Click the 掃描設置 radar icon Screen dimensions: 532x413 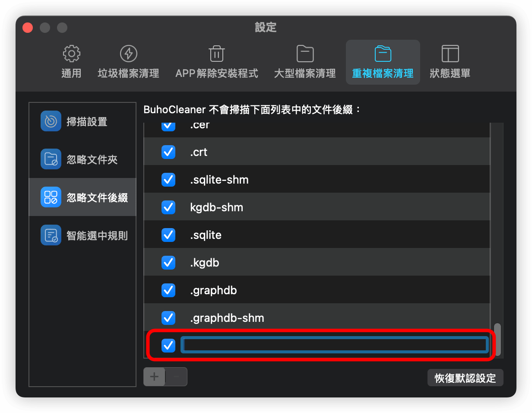pos(51,121)
